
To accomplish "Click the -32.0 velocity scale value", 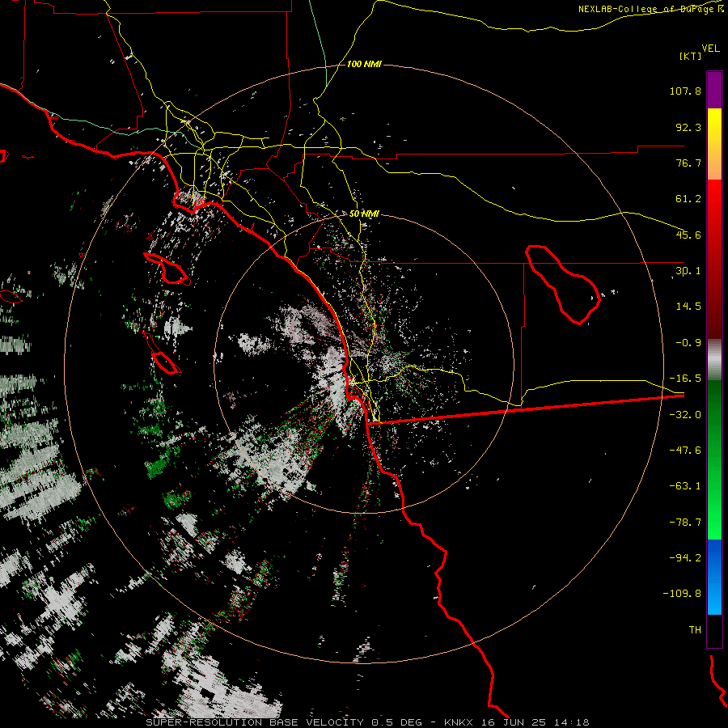I will [x=685, y=415].
